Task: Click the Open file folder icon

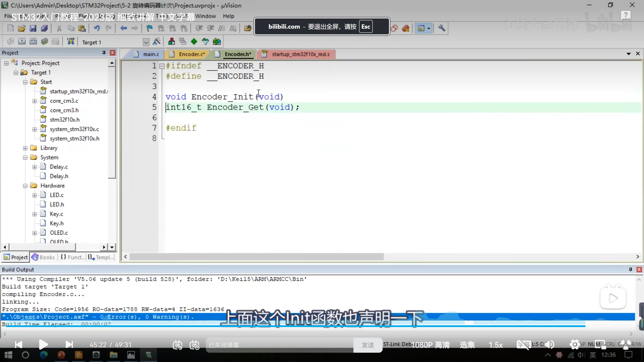Action: [x=22, y=28]
